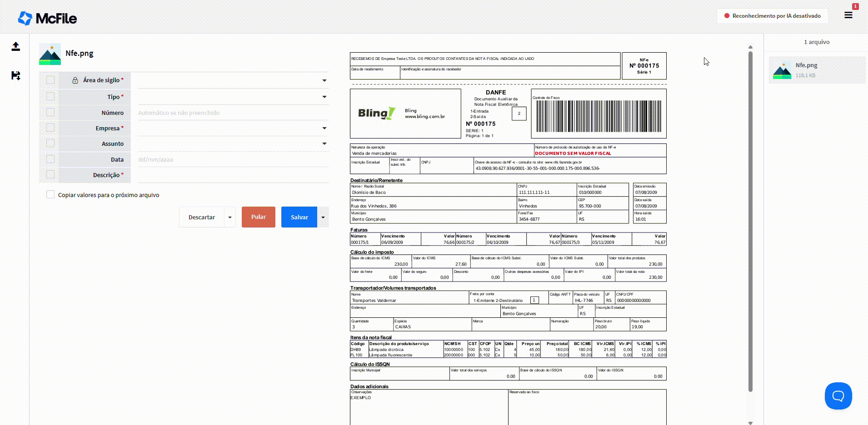This screenshot has width=868, height=425.
Task: Open the chat support bubble
Action: (x=838, y=396)
